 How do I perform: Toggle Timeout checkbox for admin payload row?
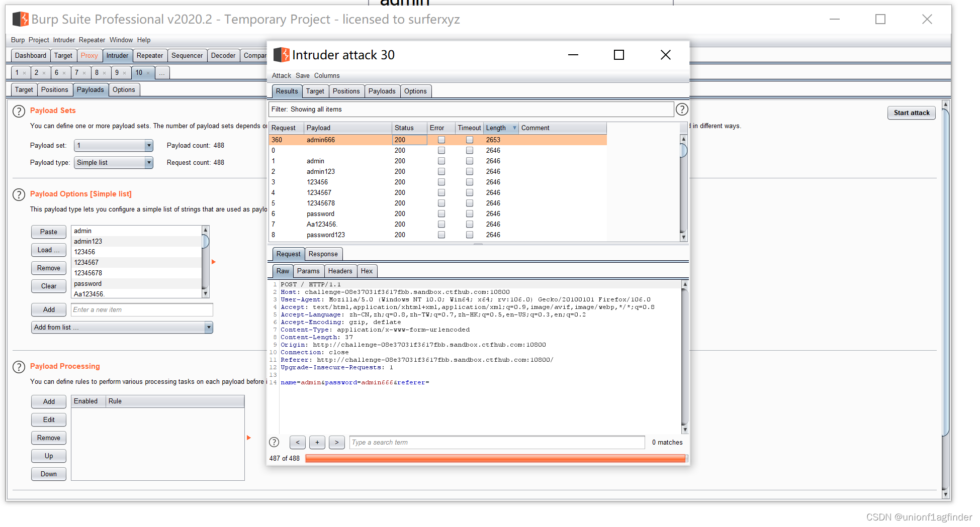coord(470,161)
